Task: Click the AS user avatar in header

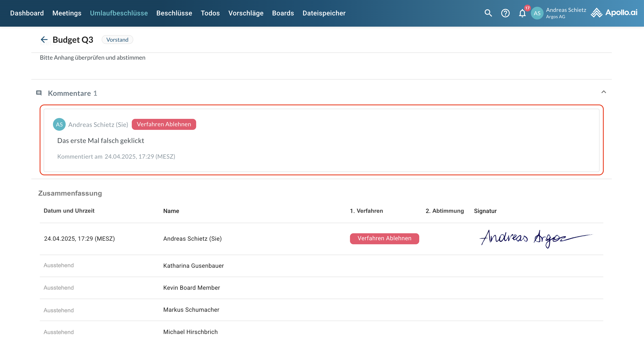Action: (x=537, y=13)
